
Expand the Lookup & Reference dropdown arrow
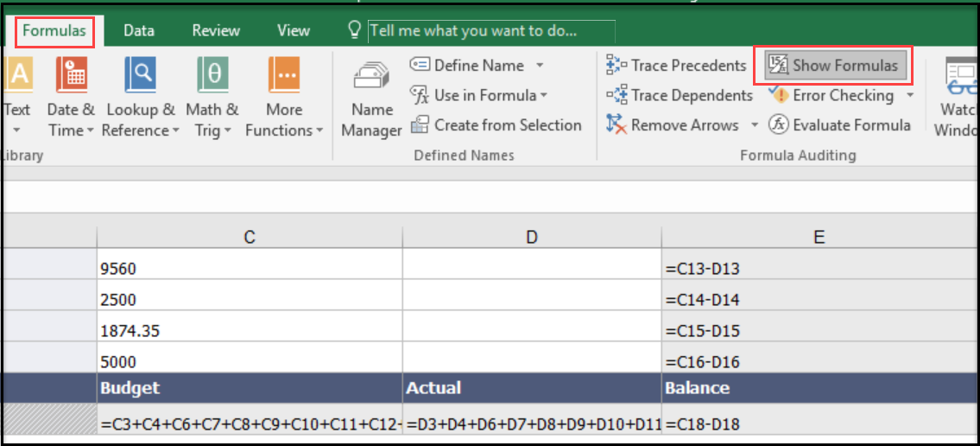(x=176, y=131)
